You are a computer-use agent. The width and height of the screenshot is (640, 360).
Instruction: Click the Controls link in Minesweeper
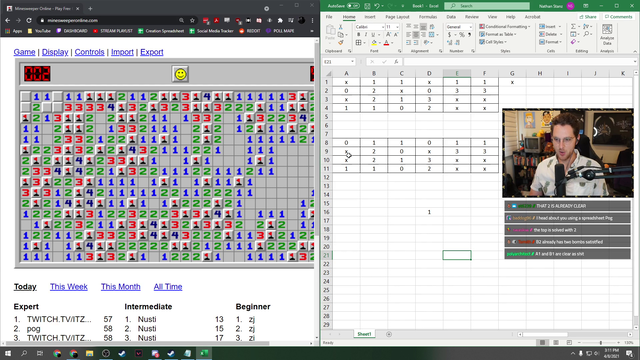click(x=89, y=52)
